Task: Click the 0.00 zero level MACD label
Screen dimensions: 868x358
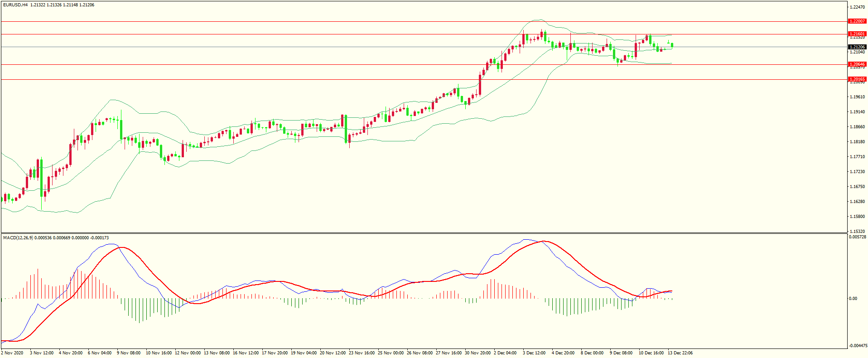Action: point(853,299)
